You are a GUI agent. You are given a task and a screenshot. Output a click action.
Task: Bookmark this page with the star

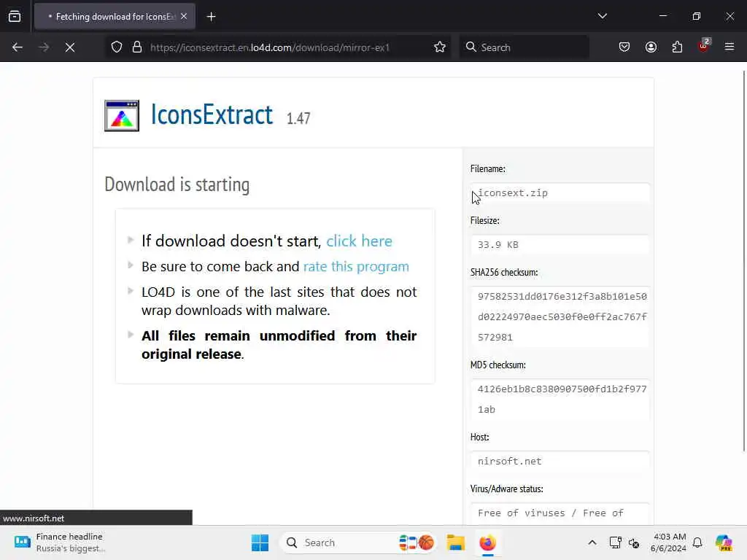pos(440,47)
